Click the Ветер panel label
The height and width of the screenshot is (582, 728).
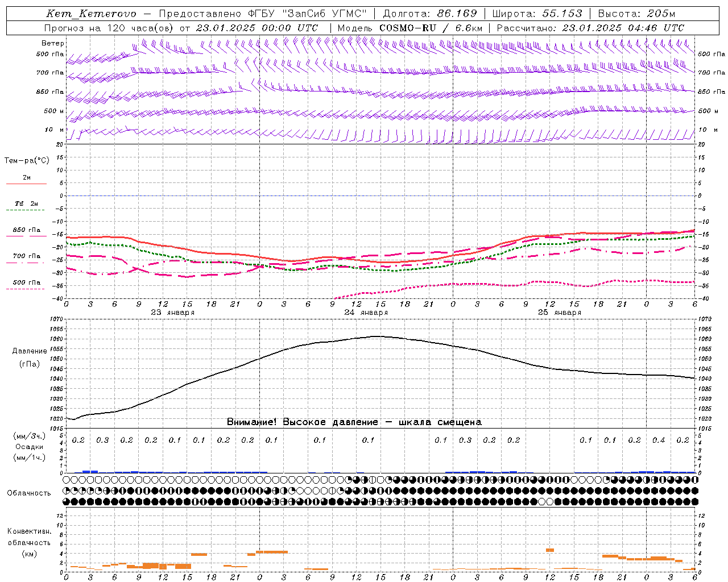pos(53,43)
